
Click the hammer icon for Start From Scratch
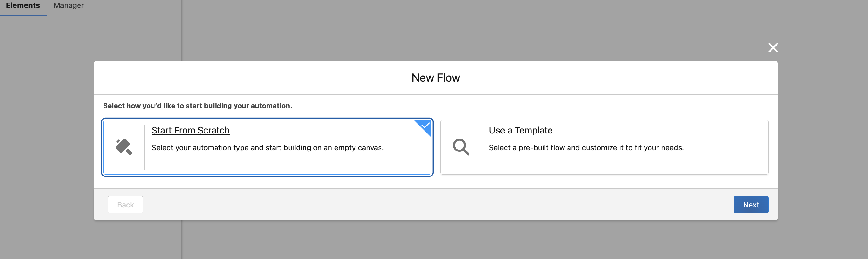coord(124,147)
